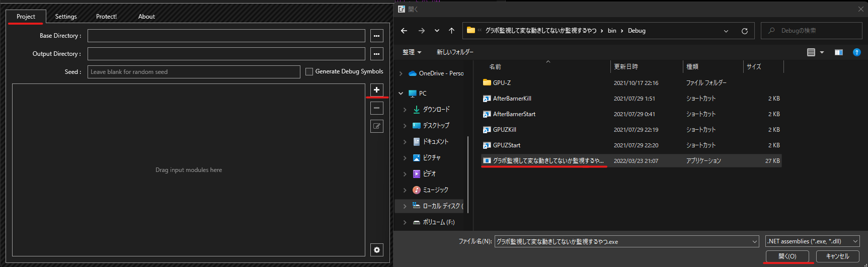
Task: Expand the ドキュメント tree chevron
Action: 405,142
